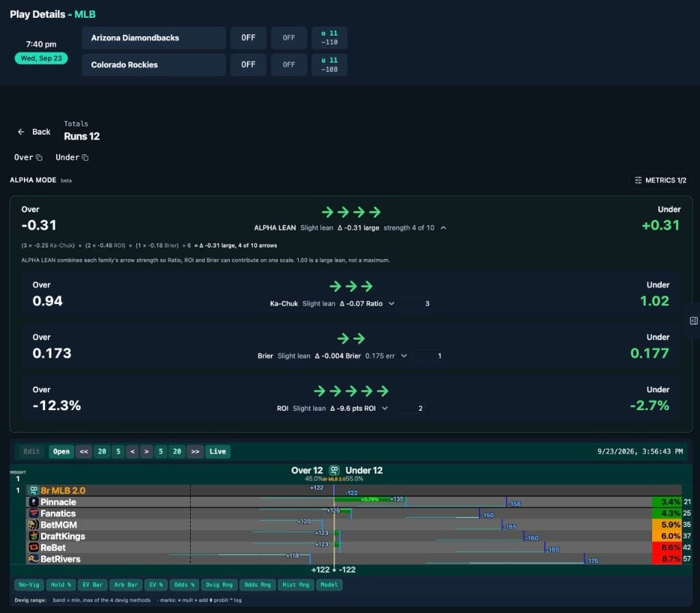Click the Pinnacle sportsbook logo
This screenshot has width=700, height=613.
[x=33, y=502]
